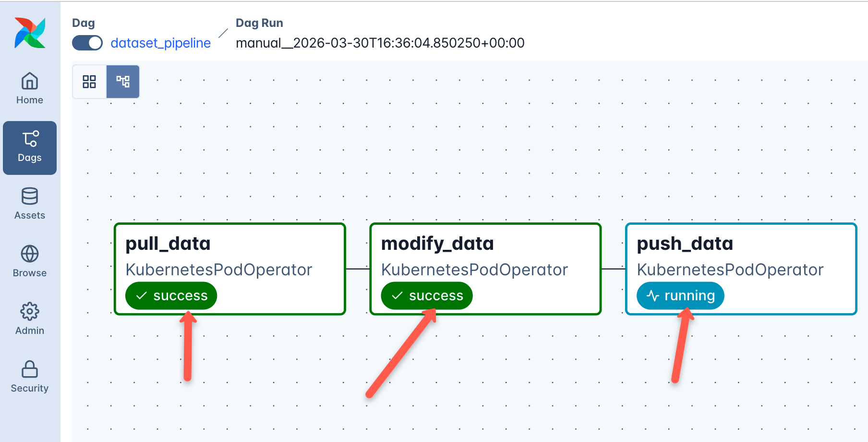Go to Home in the sidebar
The width and height of the screenshot is (868, 442).
click(x=30, y=88)
